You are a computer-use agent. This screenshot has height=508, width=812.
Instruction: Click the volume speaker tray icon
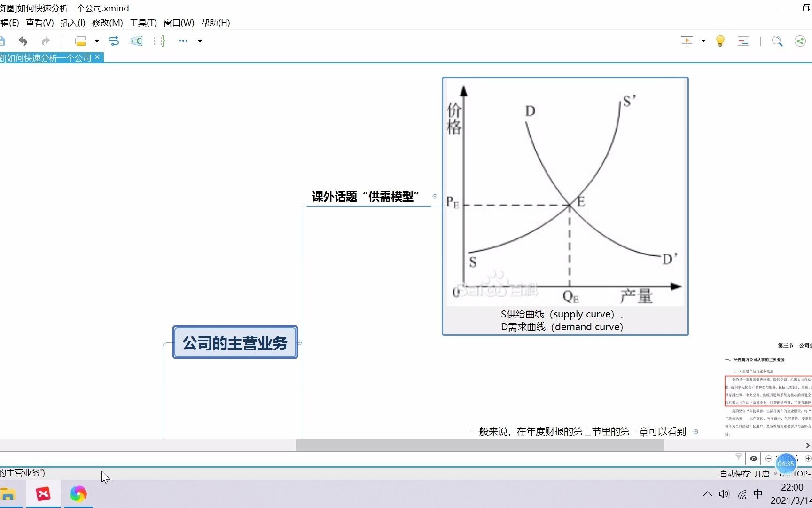724,494
